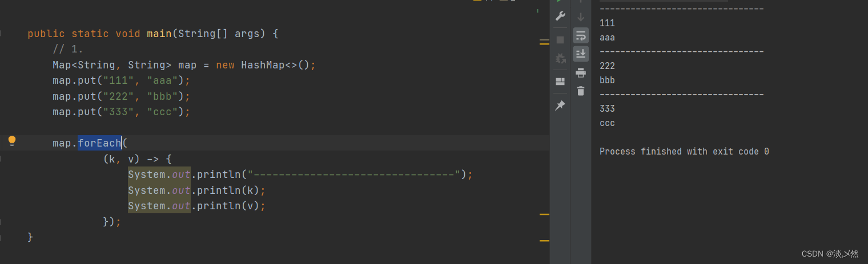Click the stop process square icon
868x264 pixels.
coord(560,39)
